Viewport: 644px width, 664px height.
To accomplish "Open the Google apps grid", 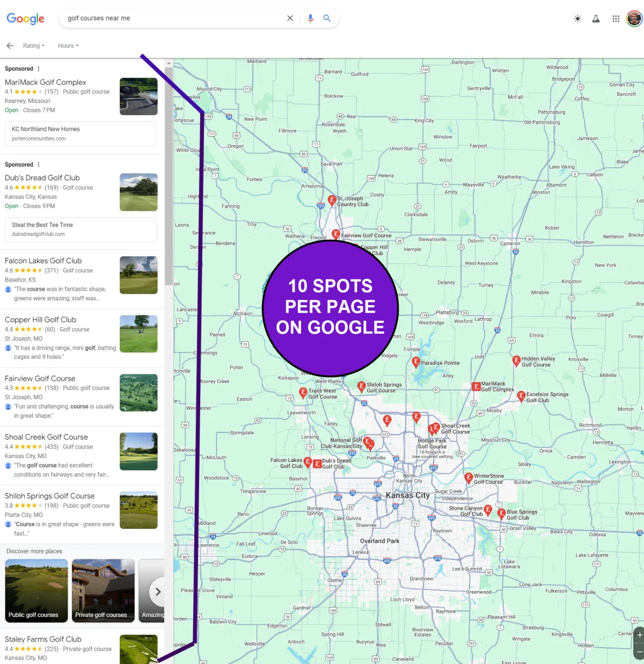I will (x=616, y=19).
